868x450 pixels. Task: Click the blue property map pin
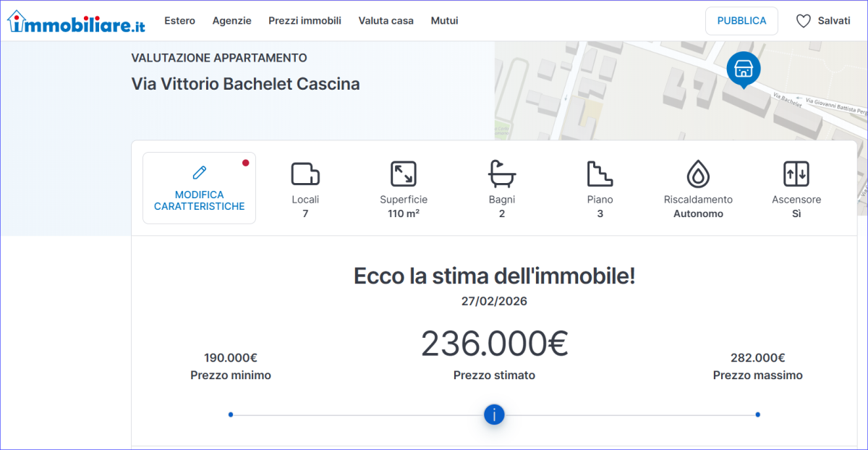743,69
